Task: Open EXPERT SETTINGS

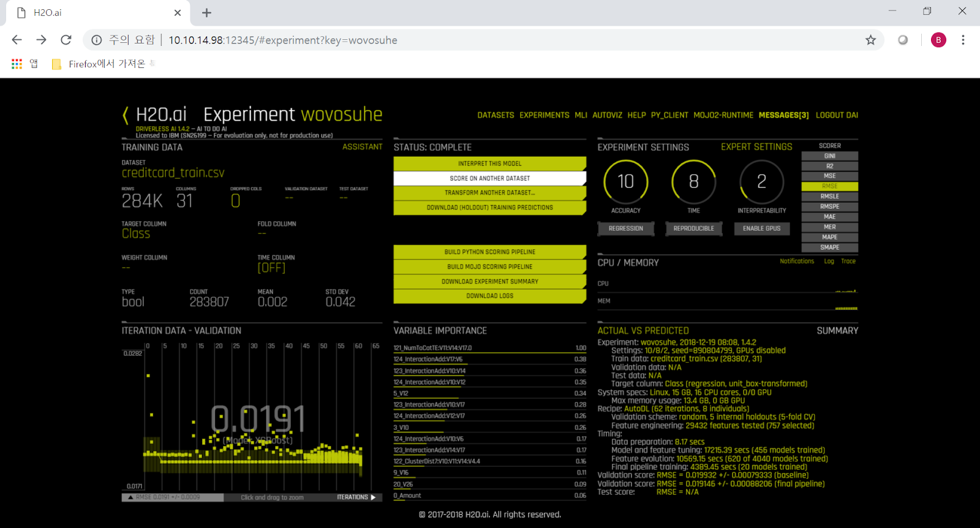Action: (x=756, y=147)
